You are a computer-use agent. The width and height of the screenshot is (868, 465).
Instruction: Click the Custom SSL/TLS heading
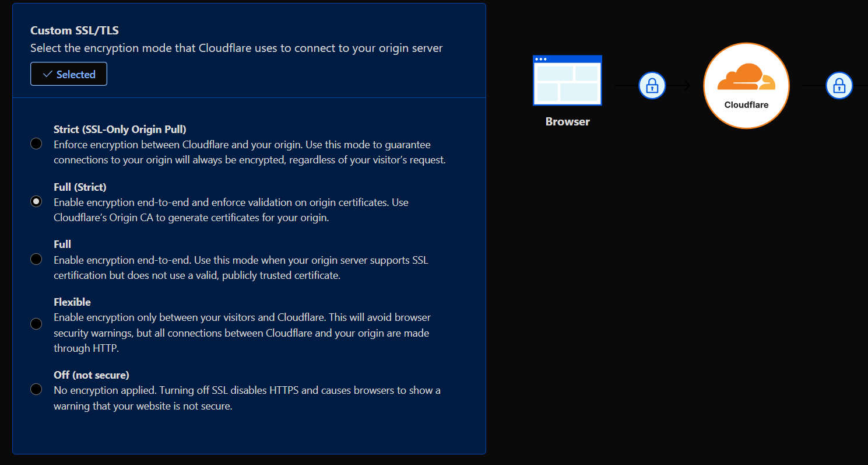(75, 30)
